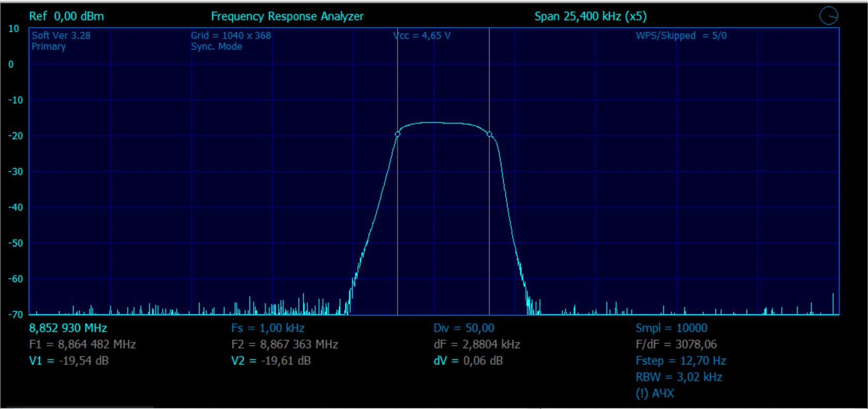The image size is (868, 409).
Task: Click the Vcc = 4,65 V readout
Action: (x=422, y=36)
